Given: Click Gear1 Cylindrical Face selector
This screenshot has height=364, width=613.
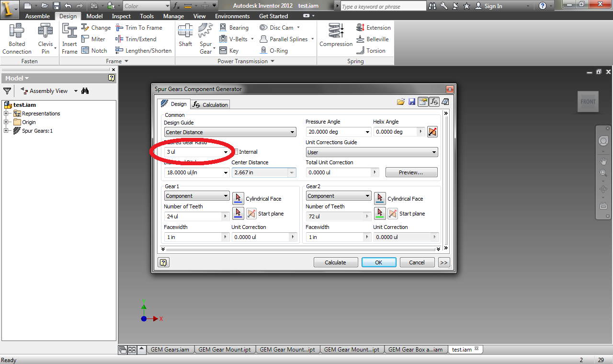Looking at the screenshot, I should (238, 198).
